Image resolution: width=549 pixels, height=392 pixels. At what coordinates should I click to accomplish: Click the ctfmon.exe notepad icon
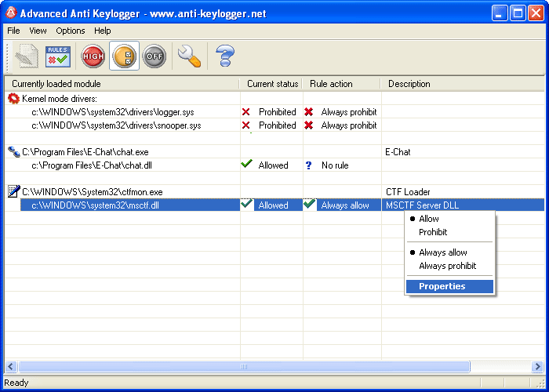[x=14, y=191]
